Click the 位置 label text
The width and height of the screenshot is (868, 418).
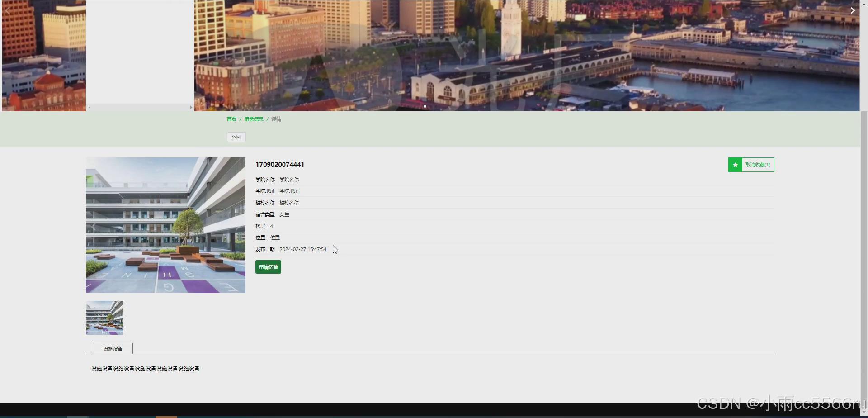(260, 237)
